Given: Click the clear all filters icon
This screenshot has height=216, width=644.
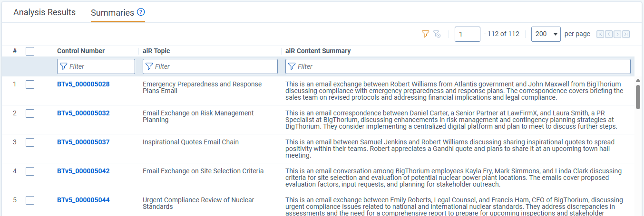Looking at the screenshot, I should pyautogui.click(x=437, y=34).
